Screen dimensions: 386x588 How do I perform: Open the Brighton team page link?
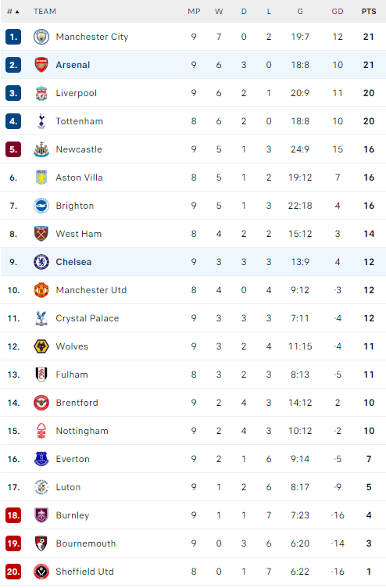coord(74,206)
